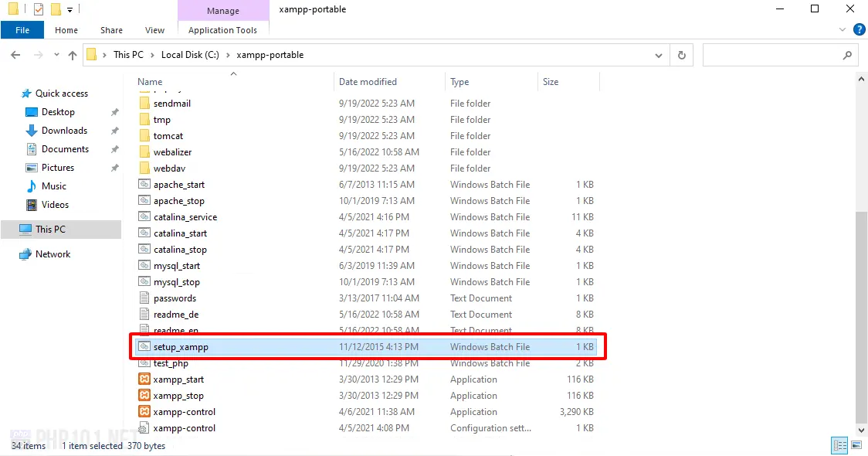Select the xampp_start application icon
This screenshot has width=868, height=456.
tap(144, 379)
